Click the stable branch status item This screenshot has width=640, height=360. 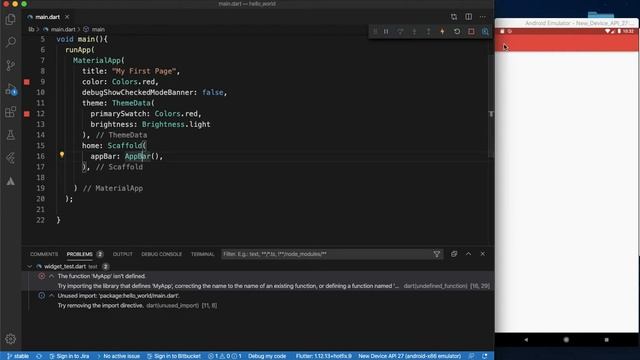[18, 356]
